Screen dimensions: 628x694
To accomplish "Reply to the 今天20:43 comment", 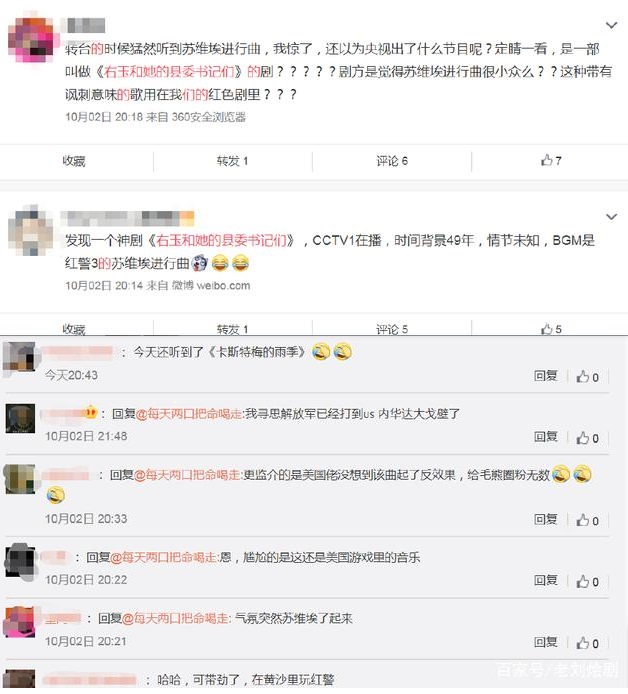I will click(545, 376).
